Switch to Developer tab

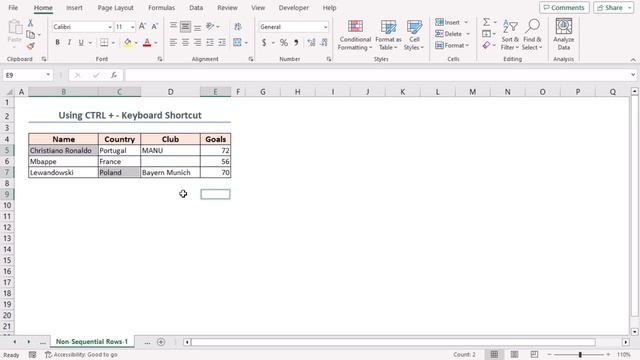pyautogui.click(x=293, y=8)
